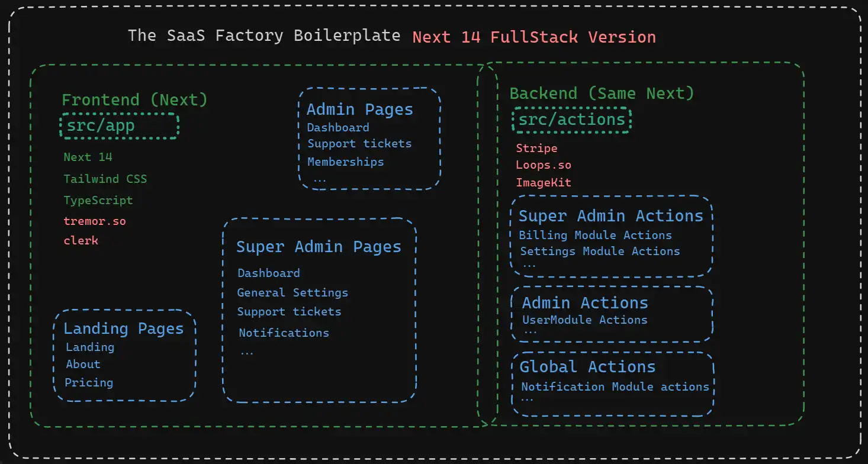Screen dimensions: 868x464
Task: Click the 'ImageKit' label
Action: click(544, 182)
